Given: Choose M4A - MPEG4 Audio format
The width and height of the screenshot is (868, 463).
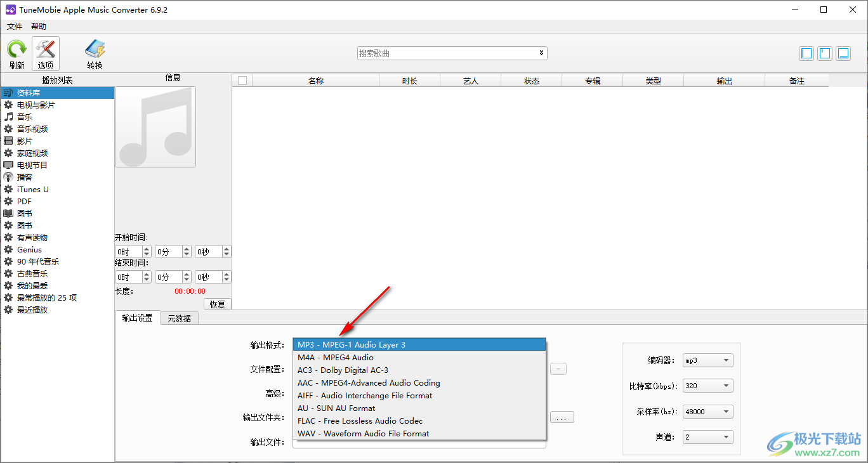Looking at the screenshot, I should tap(419, 357).
